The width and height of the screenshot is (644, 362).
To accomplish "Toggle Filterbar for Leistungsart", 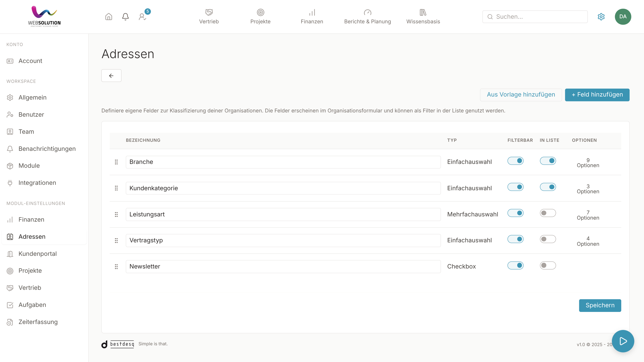I will (x=515, y=213).
